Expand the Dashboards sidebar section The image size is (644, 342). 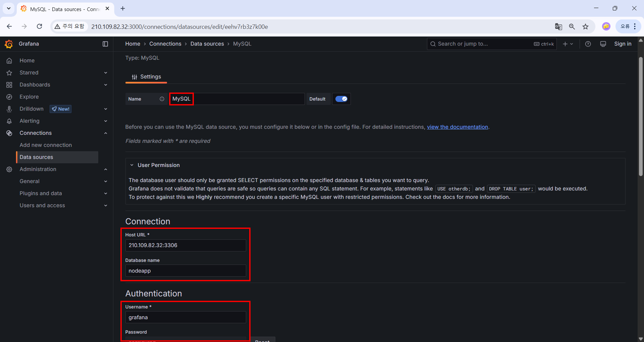tap(105, 85)
